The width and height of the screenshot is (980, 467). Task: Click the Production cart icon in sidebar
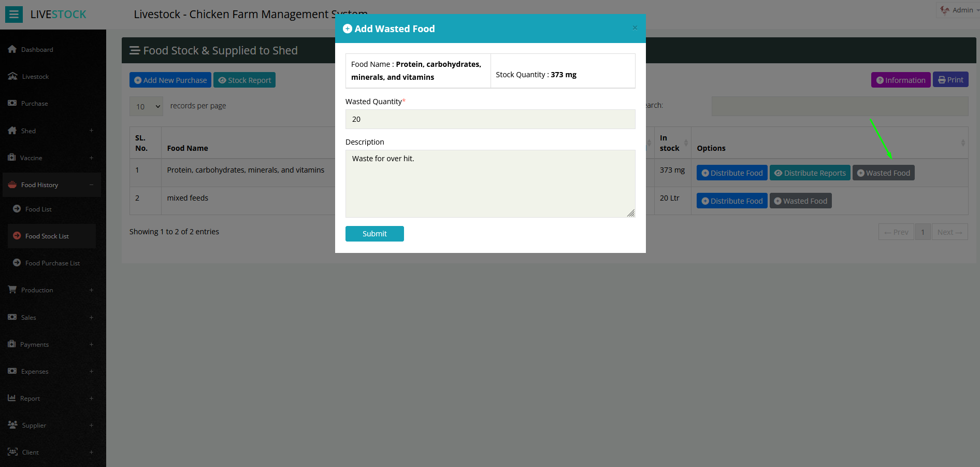tap(12, 290)
